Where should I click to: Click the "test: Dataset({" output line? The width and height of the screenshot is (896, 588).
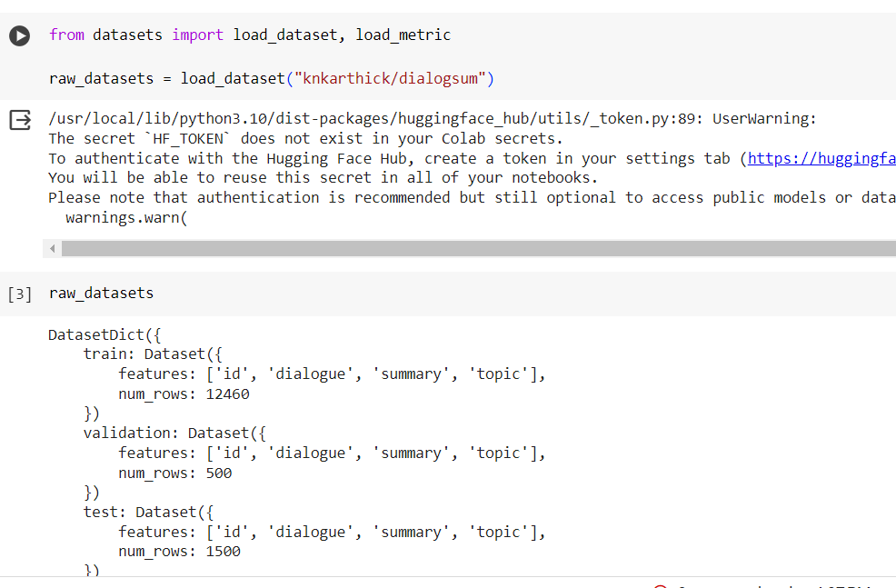[x=148, y=512]
